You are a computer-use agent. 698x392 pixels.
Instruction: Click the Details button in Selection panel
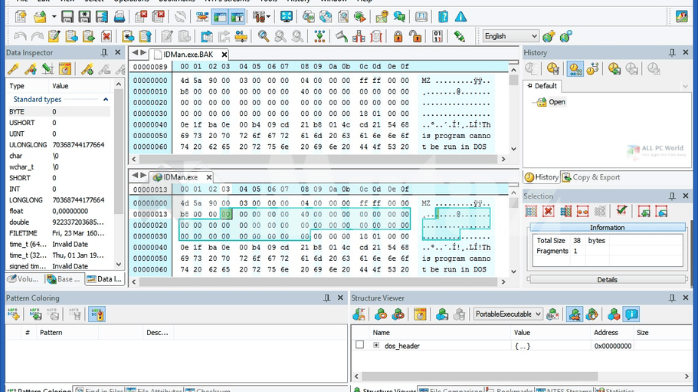tap(607, 279)
